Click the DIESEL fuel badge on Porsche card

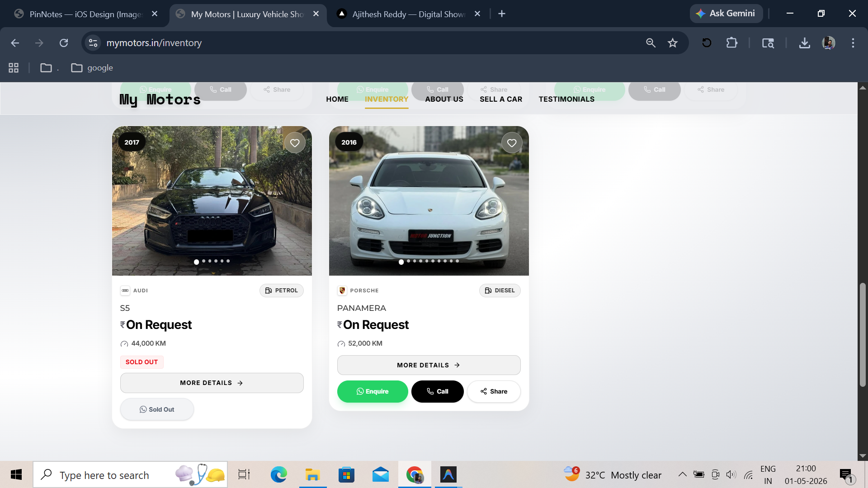click(x=500, y=291)
